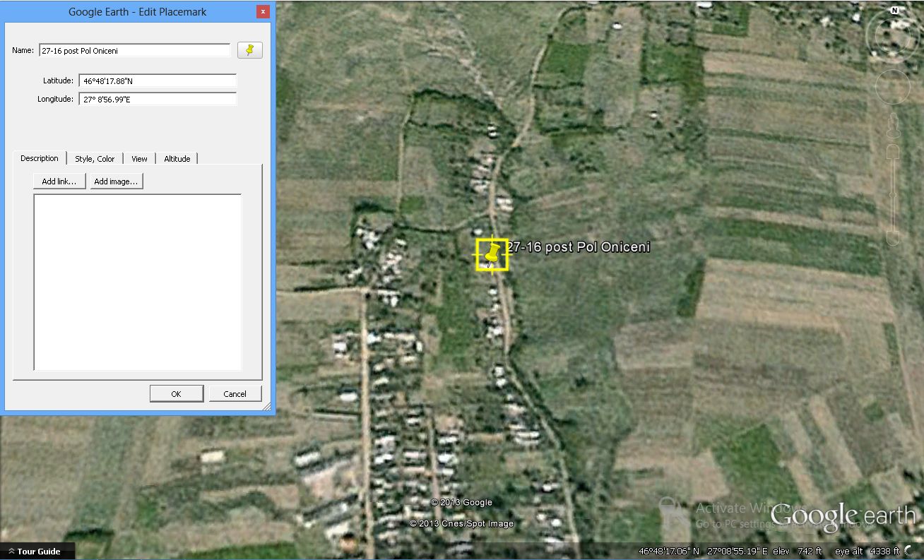This screenshot has width=924, height=560.
Task: Click the yellow pushpin icon chooser button
Action: point(249,50)
